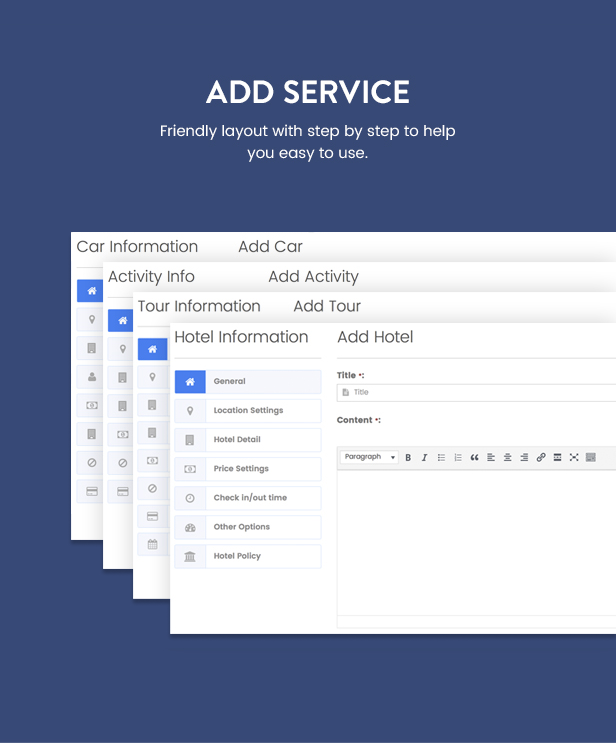This screenshot has width=616, height=748.
Task: Click the toolbar toggle keyboard icon
Action: point(591,458)
